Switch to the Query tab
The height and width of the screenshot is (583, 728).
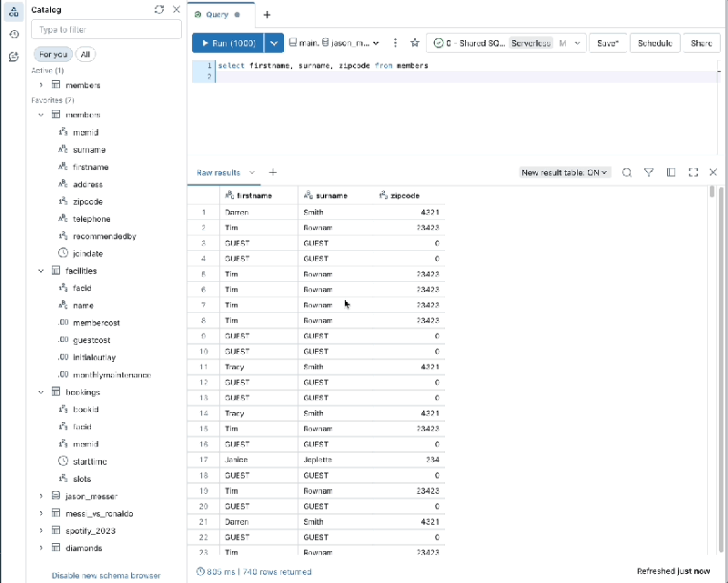coord(218,14)
